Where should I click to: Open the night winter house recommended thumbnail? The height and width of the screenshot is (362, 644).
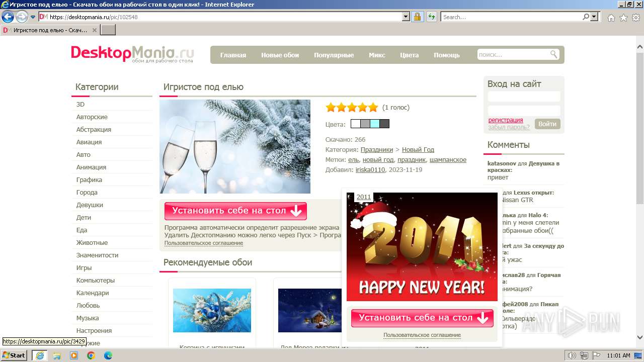(x=310, y=310)
